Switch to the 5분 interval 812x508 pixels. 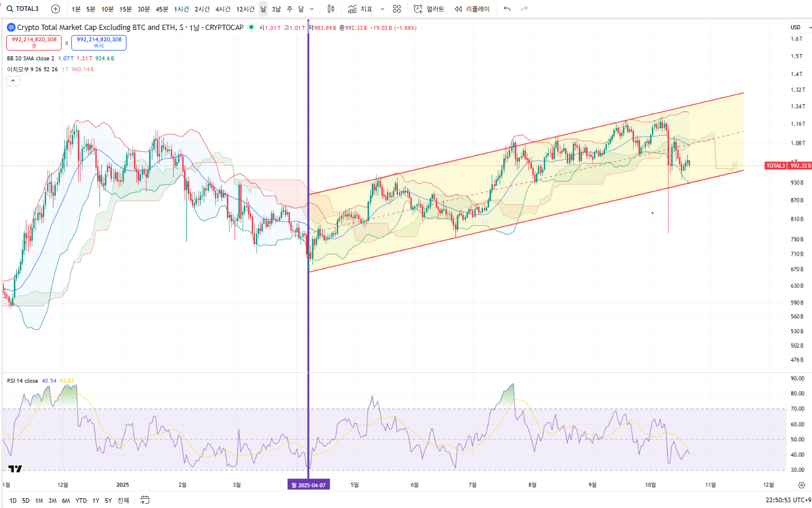click(x=91, y=9)
